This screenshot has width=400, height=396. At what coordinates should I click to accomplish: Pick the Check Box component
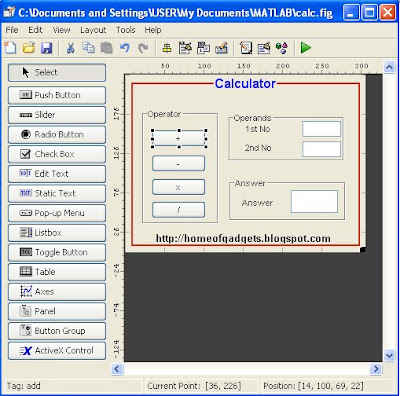coord(57,154)
